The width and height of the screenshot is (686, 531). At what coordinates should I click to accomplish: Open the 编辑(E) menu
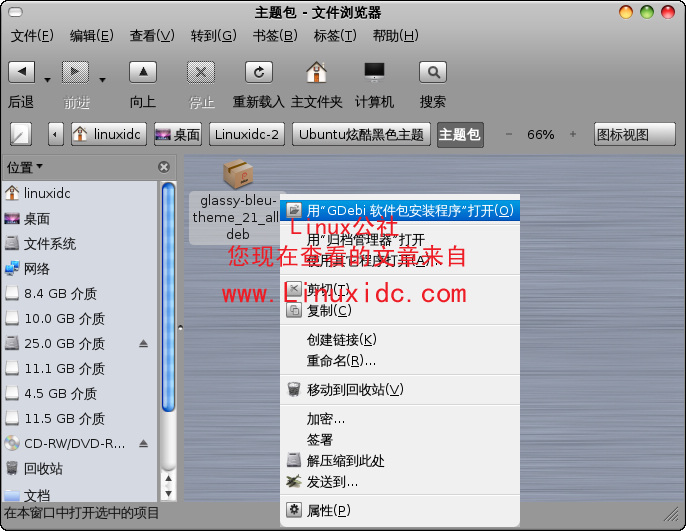coord(91,35)
